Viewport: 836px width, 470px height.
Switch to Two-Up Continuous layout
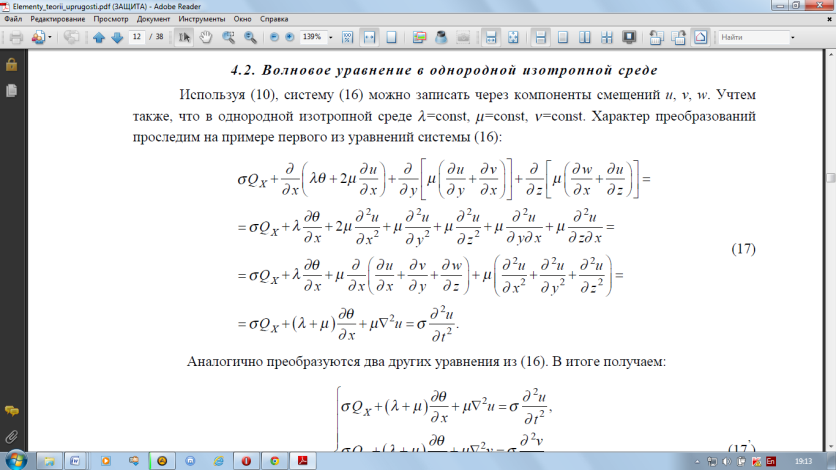pyautogui.click(x=607, y=37)
